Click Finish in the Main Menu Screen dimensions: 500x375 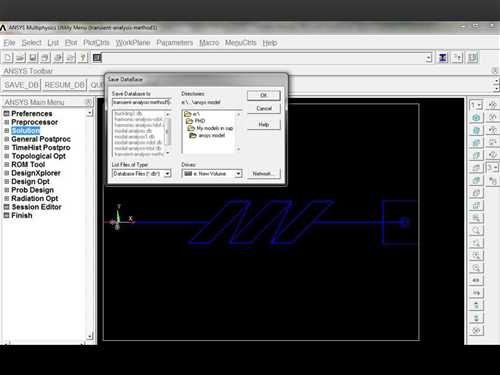pos(22,215)
